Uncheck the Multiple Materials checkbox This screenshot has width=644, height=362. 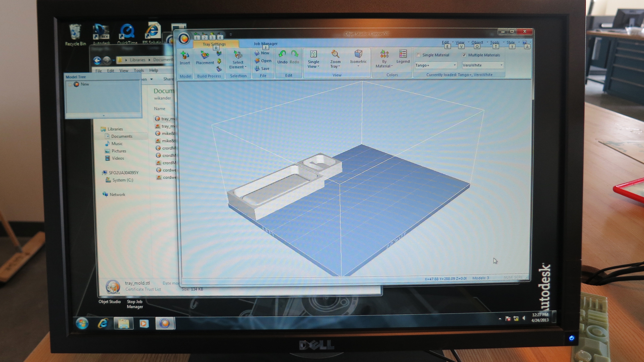point(464,55)
